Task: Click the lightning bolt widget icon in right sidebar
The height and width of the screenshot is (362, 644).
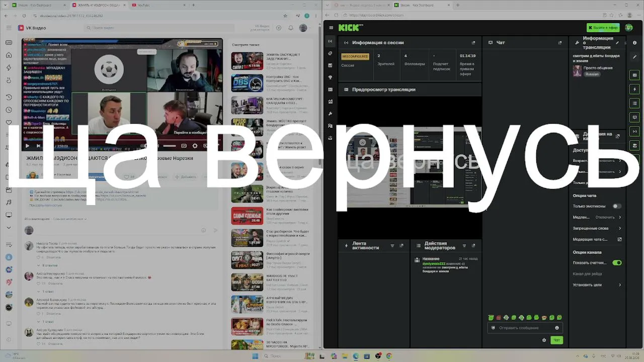Action: click(x=634, y=89)
